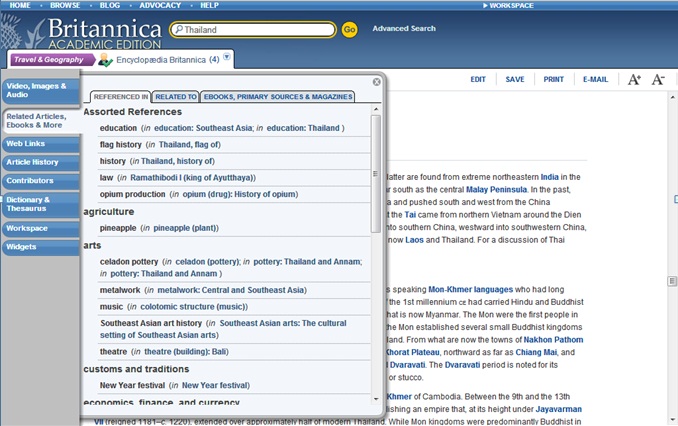Expand the WORKSPACE link in header
This screenshot has height=426, width=678.
pos(508,6)
